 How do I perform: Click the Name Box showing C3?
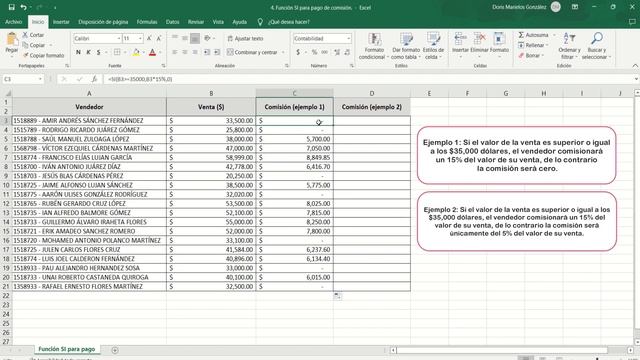click(23, 79)
